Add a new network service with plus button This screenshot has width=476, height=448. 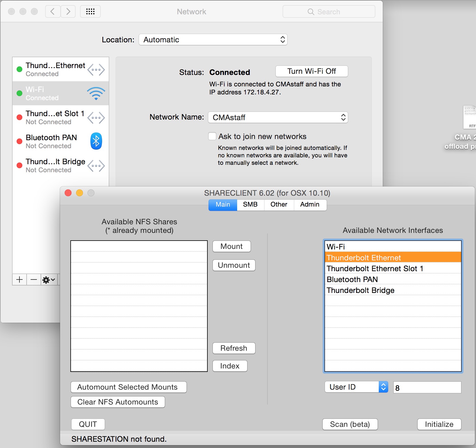(x=19, y=279)
